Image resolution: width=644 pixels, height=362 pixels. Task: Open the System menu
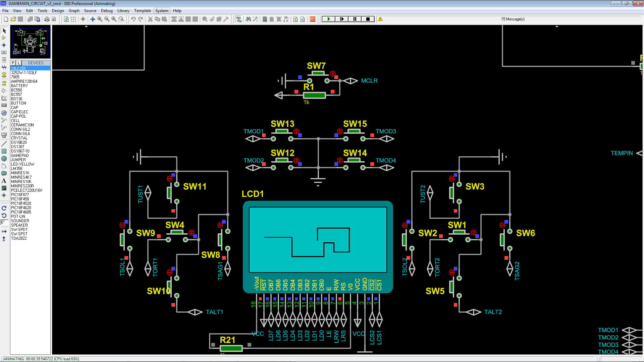pos(162,11)
